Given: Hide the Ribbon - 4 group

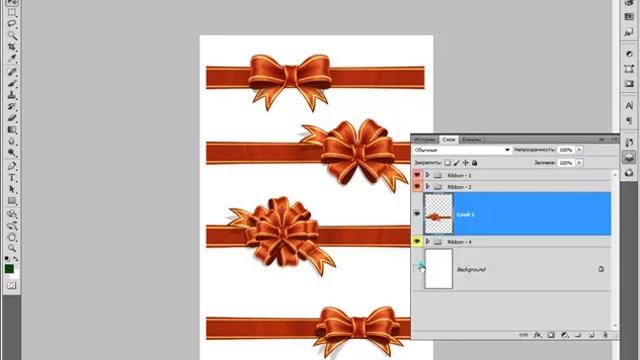Looking at the screenshot, I should click(x=417, y=242).
